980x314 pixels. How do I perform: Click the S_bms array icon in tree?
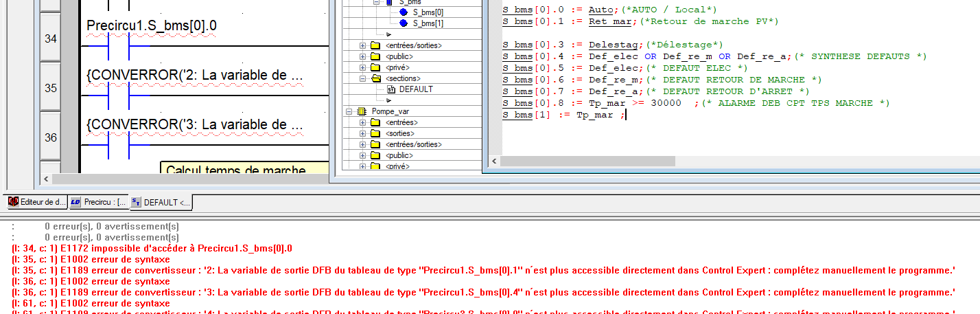point(389,3)
